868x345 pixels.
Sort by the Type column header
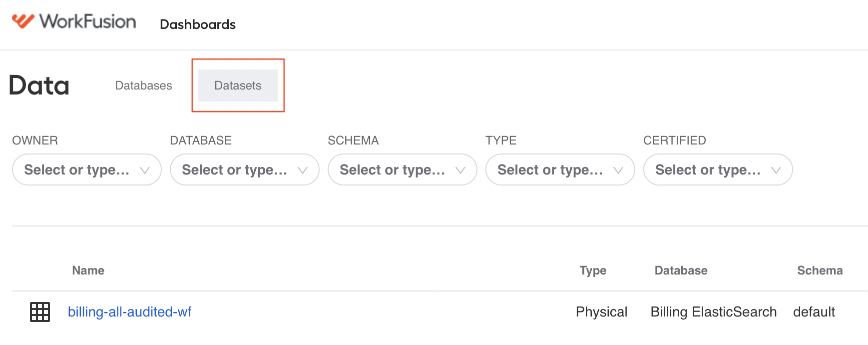click(593, 270)
